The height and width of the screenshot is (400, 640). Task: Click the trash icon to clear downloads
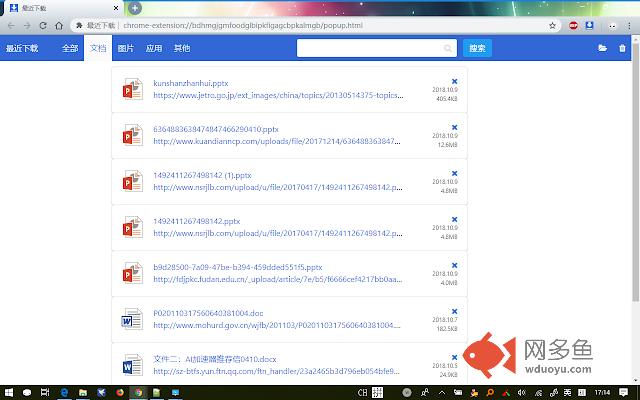pyautogui.click(x=623, y=47)
